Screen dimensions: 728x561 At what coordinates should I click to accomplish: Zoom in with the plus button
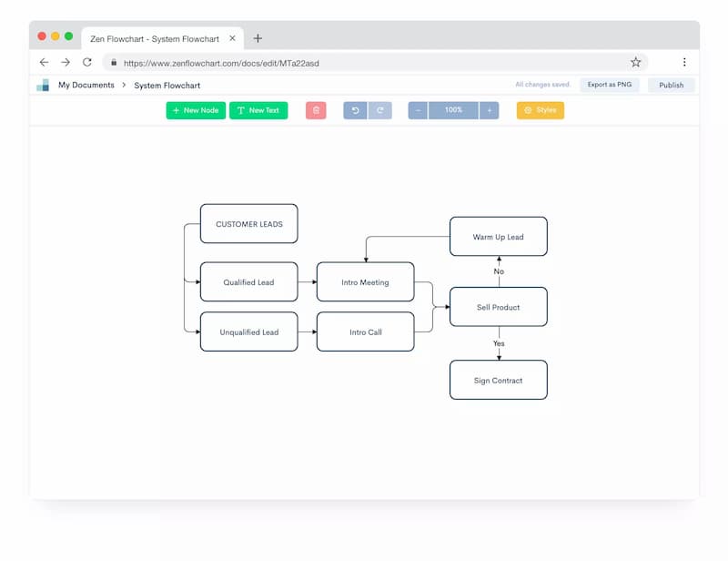[x=489, y=110]
